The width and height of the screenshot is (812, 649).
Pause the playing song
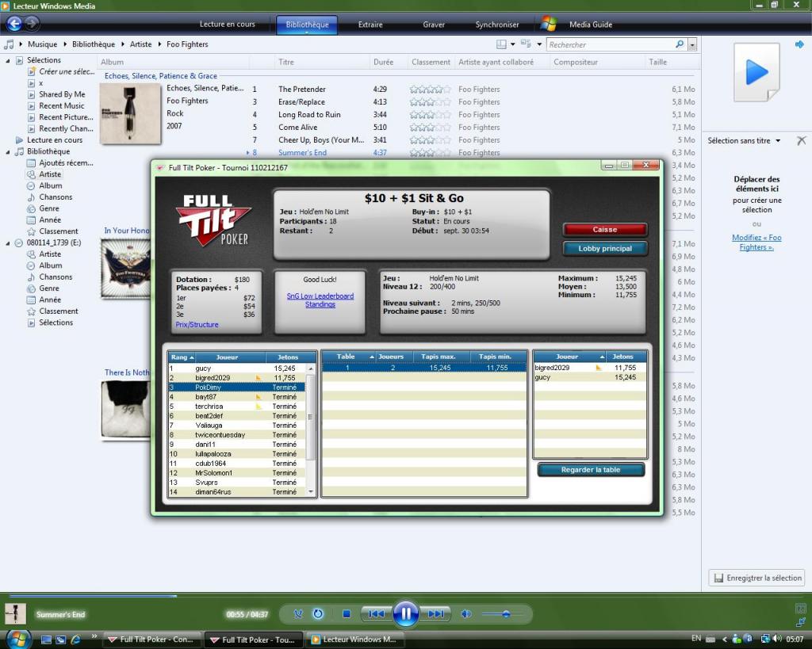point(405,614)
